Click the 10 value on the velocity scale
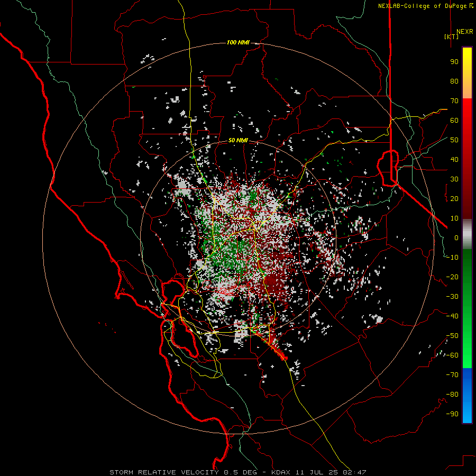The height and width of the screenshot is (476, 476). click(454, 218)
